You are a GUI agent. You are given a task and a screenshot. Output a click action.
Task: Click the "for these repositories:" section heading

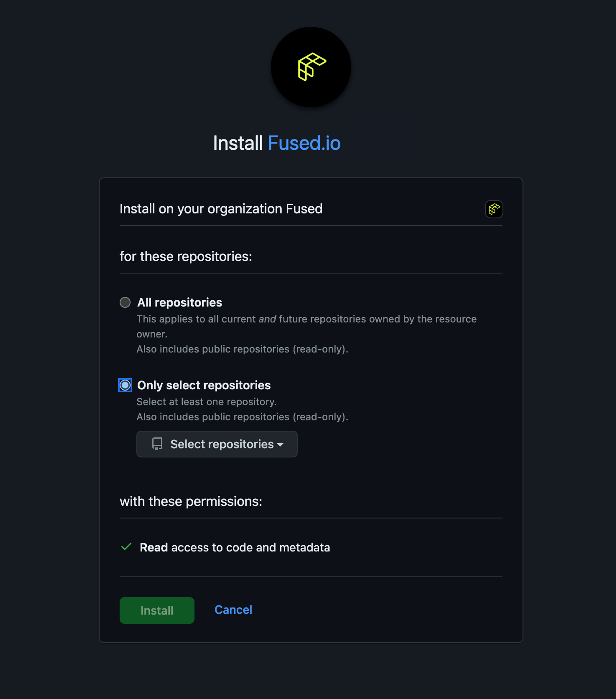[x=186, y=257]
